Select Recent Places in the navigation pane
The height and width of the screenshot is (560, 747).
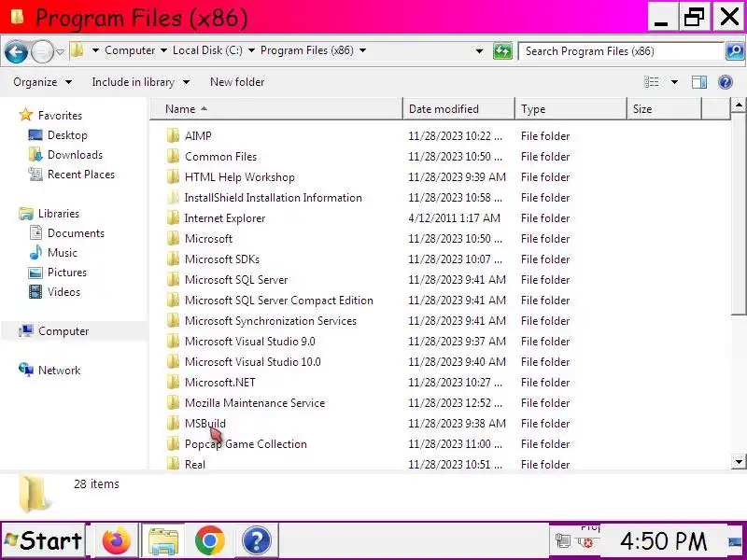81,175
